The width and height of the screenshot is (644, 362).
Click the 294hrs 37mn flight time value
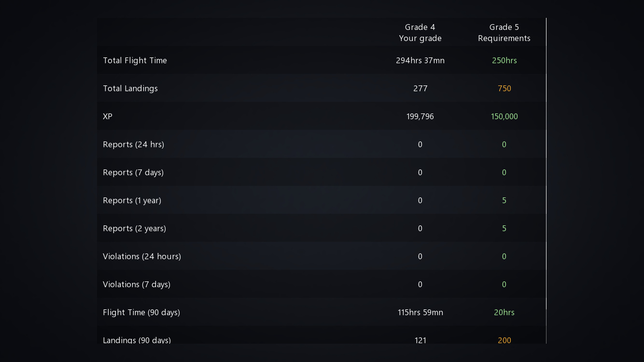click(420, 60)
